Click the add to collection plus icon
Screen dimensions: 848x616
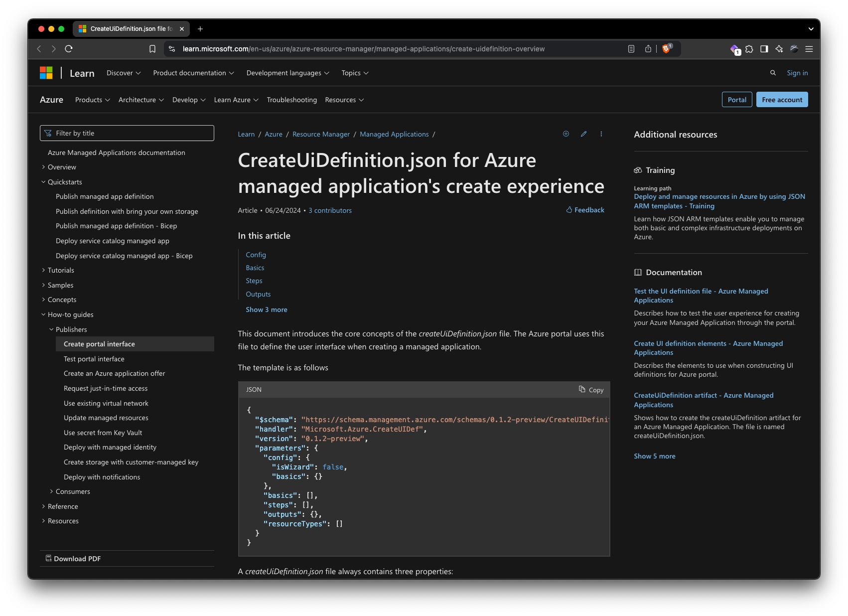point(566,134)
